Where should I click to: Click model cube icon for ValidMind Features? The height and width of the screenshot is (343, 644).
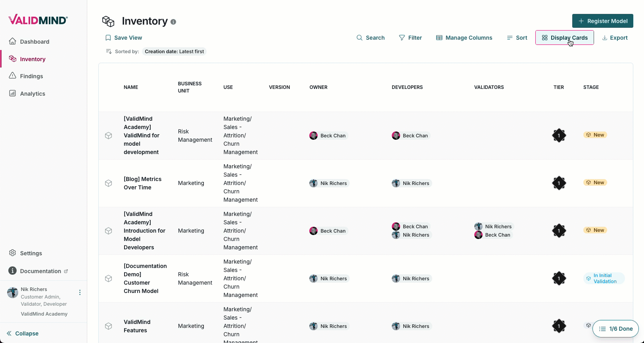[x=108, y=326]
